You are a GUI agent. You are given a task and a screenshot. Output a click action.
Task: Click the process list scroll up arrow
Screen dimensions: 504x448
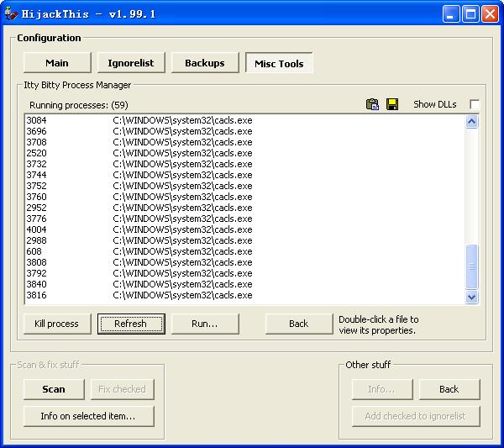(x=471, y=122)
